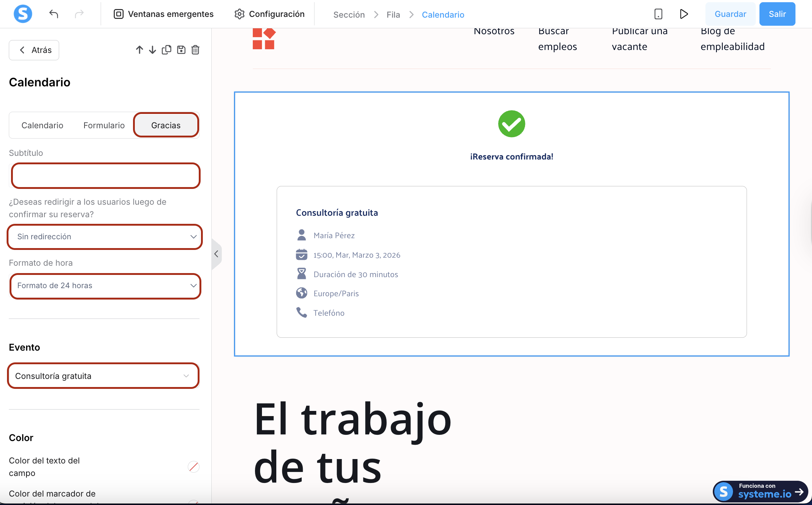Move element down with arrow icon
Image resolution: width=812 pixels, height=505 pixels.
(x=152, y=50)
